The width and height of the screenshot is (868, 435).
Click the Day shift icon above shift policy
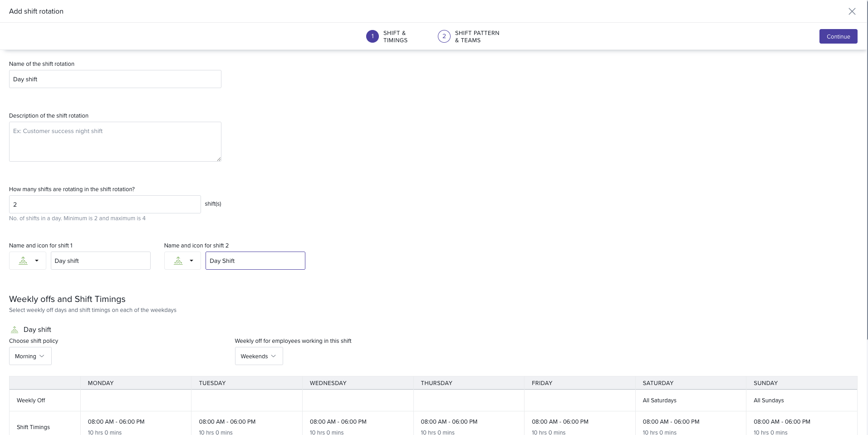pyautogui.click(x=15, y=330)
